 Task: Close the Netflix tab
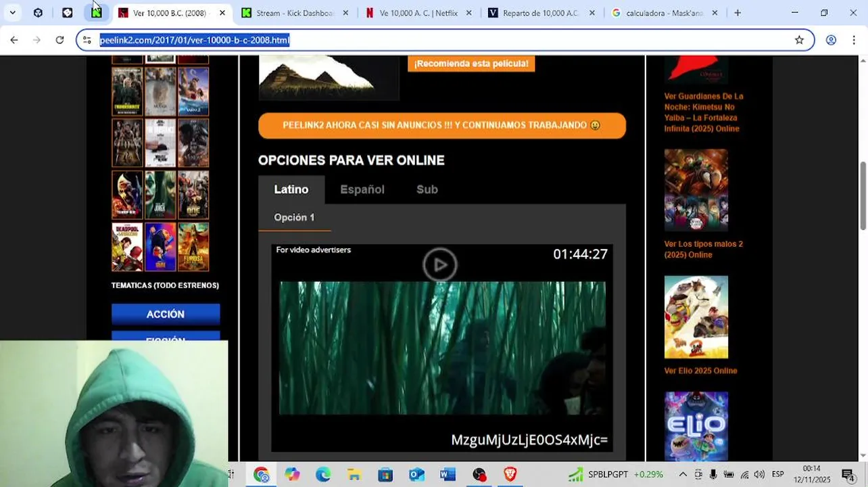(468, 13)
